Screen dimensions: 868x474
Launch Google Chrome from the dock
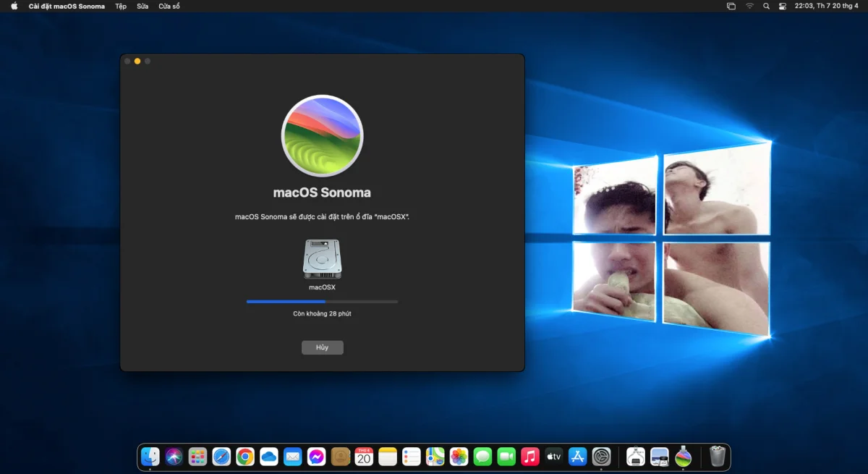(x=245, y=457)
